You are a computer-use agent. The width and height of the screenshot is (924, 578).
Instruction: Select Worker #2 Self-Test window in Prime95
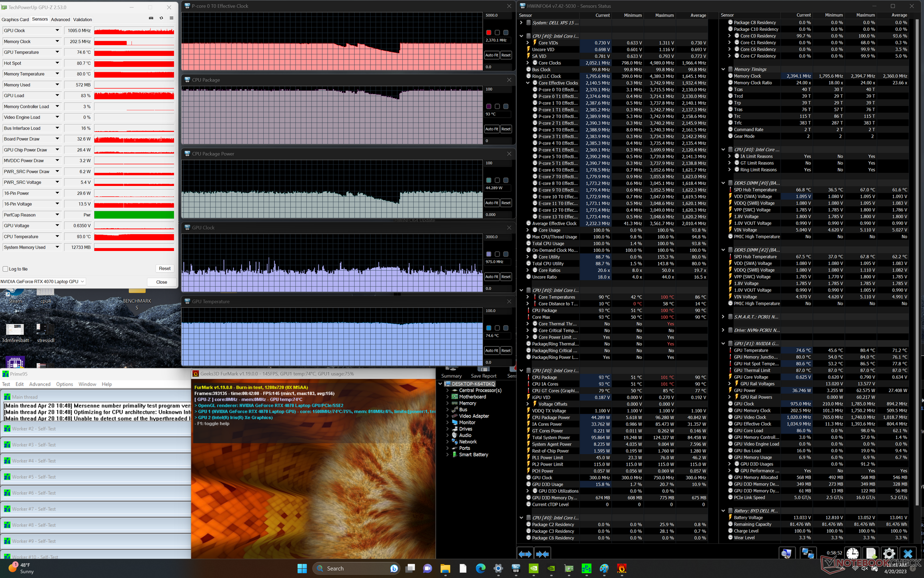[96, 429]
